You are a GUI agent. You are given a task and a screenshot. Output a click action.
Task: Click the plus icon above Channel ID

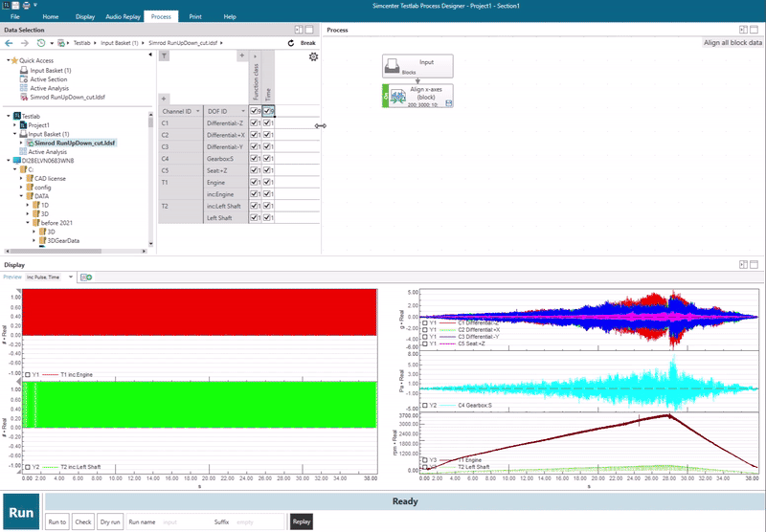coord(164,99)
